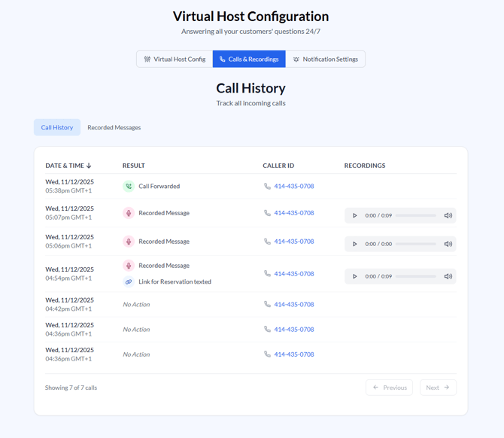Select the Calls & Recordings tab
The height and width of the screenshot is (438, 504).
point(249,59)
